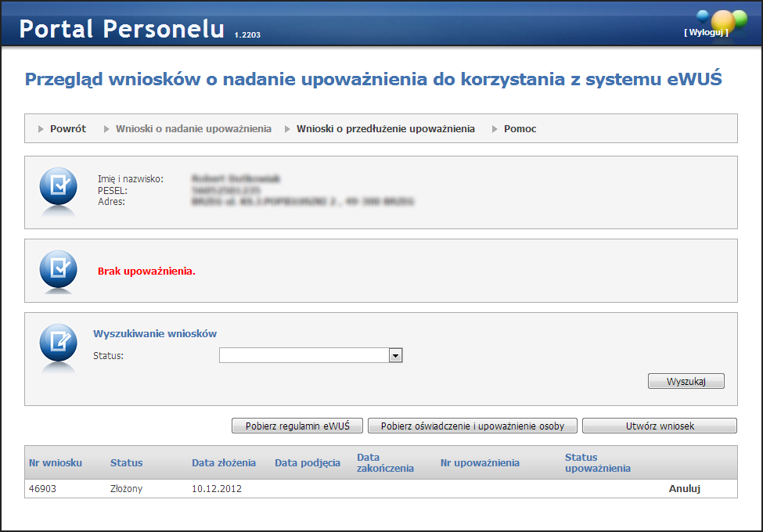Select Wnioski o nadanie upoważnienia
Screen dimensions: 763x532
point(193,129)
